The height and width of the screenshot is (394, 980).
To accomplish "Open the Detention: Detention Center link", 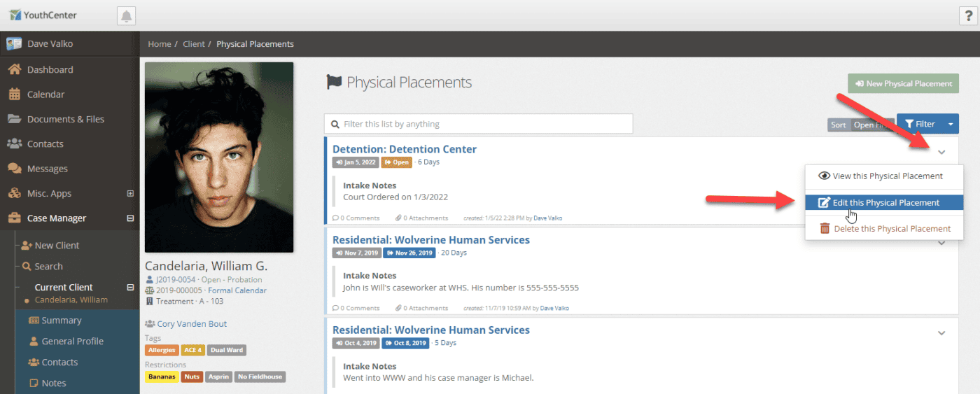I will pyautogui.click(x=405, y=149).
